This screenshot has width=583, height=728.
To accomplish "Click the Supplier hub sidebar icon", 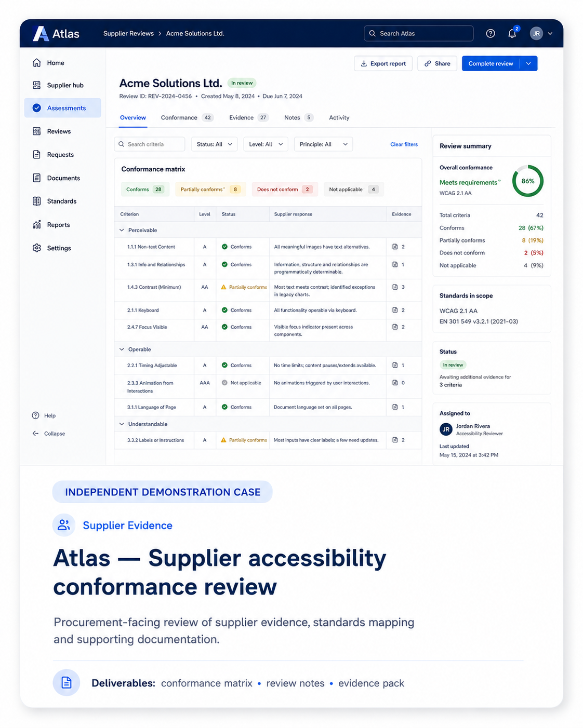I will pyautogui.click(x=37, y=85).
